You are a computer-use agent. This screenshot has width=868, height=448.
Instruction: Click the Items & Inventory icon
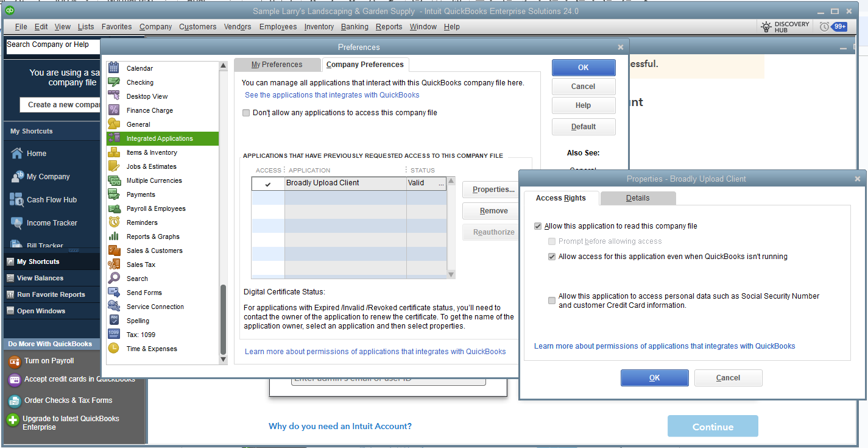point(114,152)
